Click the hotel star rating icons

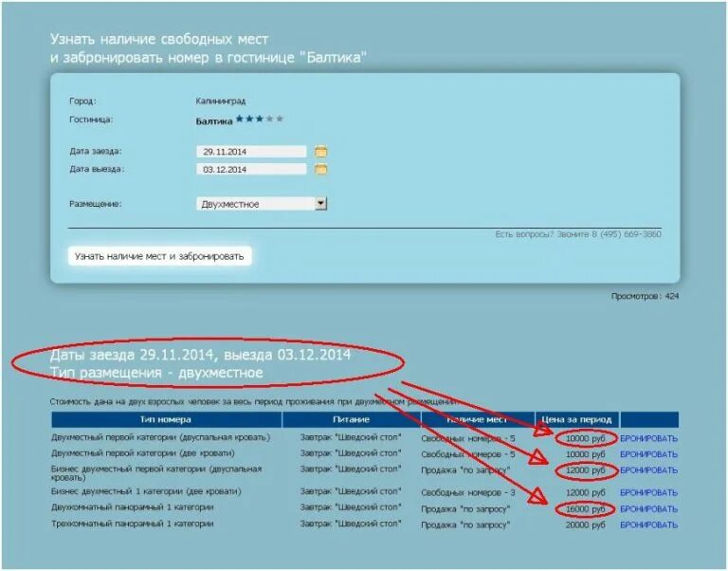pos(259,119)
